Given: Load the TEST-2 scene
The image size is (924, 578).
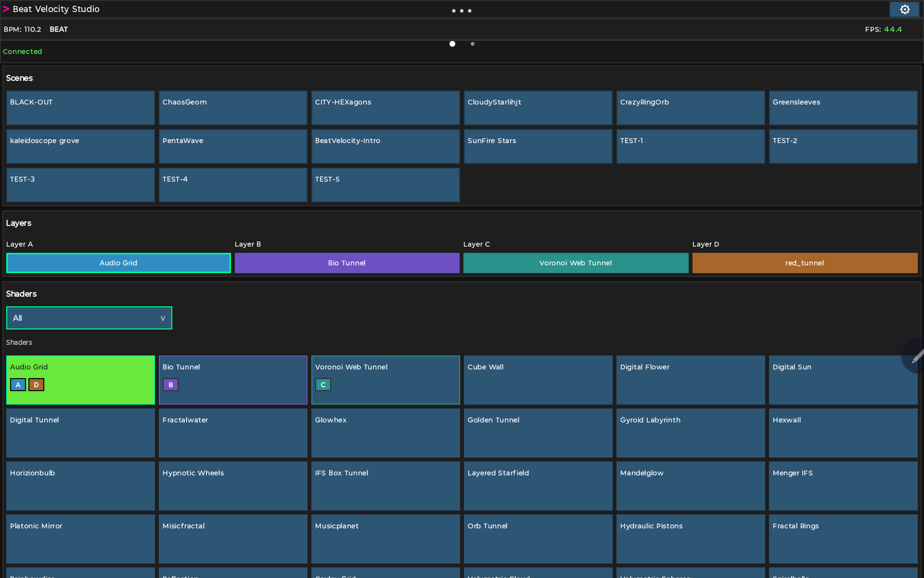Looking at the screenshot, I should coord(843,146).
